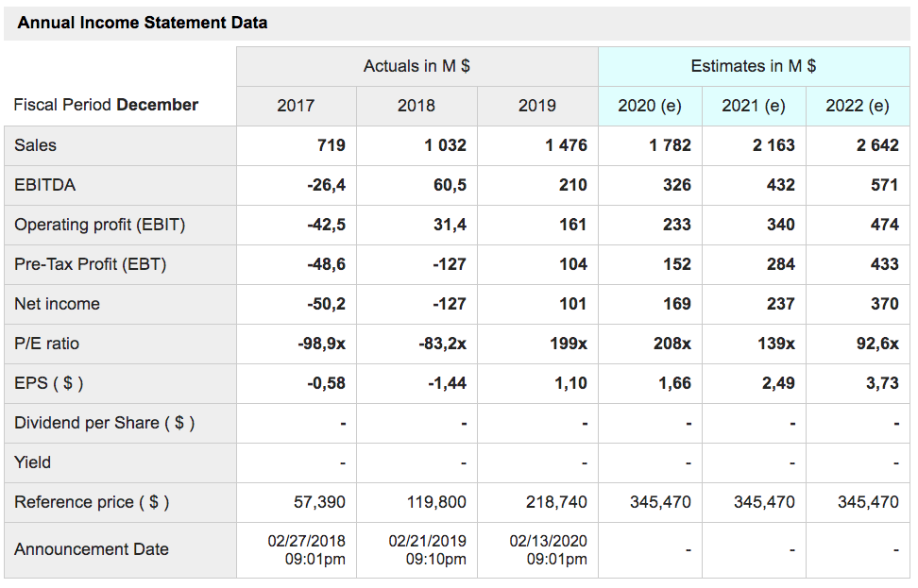Screen dimensions: 918x588
Task: Click the 2022 (e) estimate column header
Action: [x=858, y=106]
